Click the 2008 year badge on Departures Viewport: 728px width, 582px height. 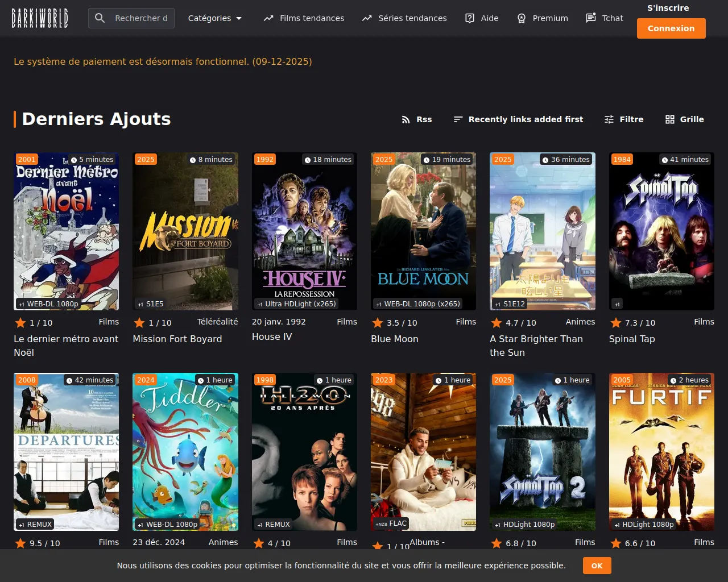point(27,380)
